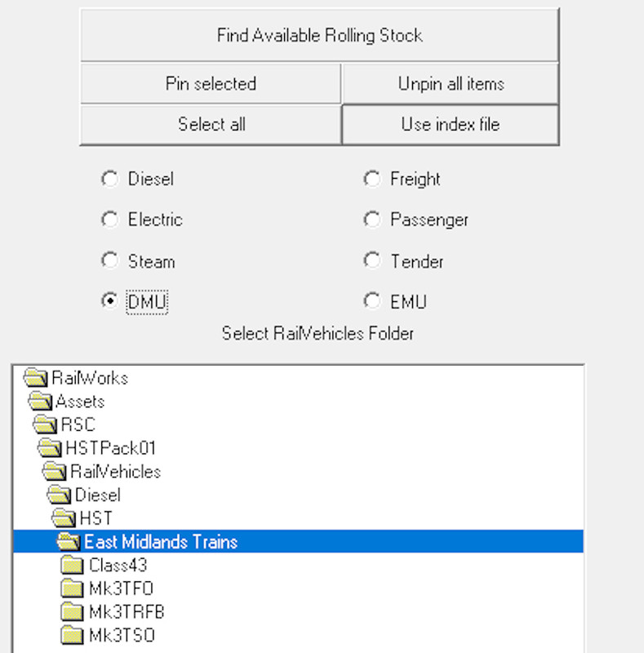Click the Pin selected button
Viewport: 644px width, 653px height.
coord(211,84)
